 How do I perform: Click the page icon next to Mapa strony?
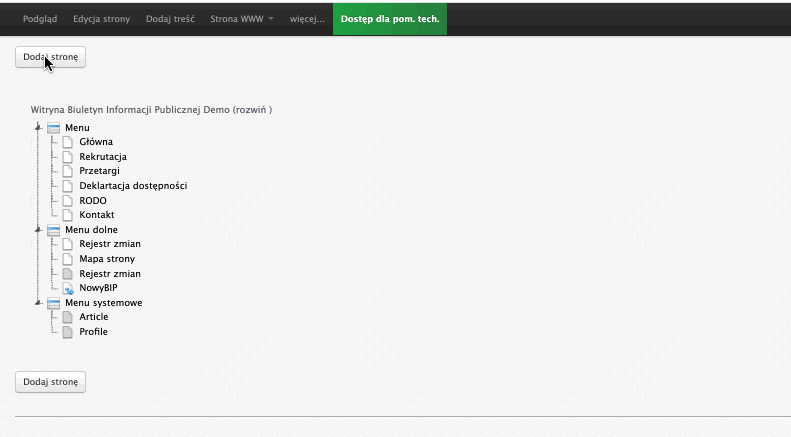coord(68,259)
